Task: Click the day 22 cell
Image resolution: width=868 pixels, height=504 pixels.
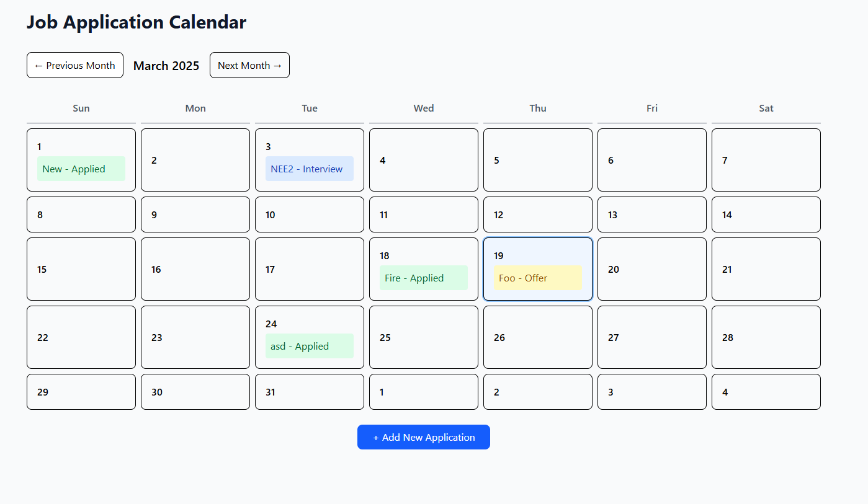Action: click(x=81, y=337)
